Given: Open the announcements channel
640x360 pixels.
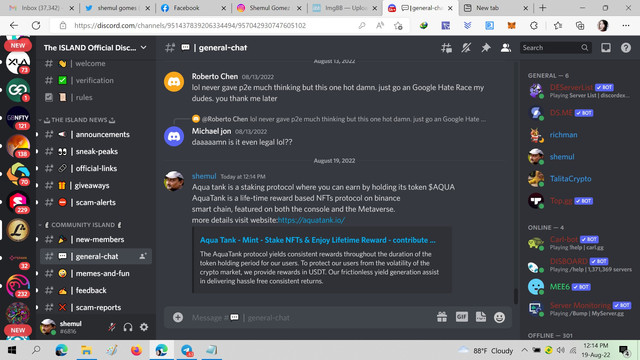Looking at the screenshot, I should point(96,134).
